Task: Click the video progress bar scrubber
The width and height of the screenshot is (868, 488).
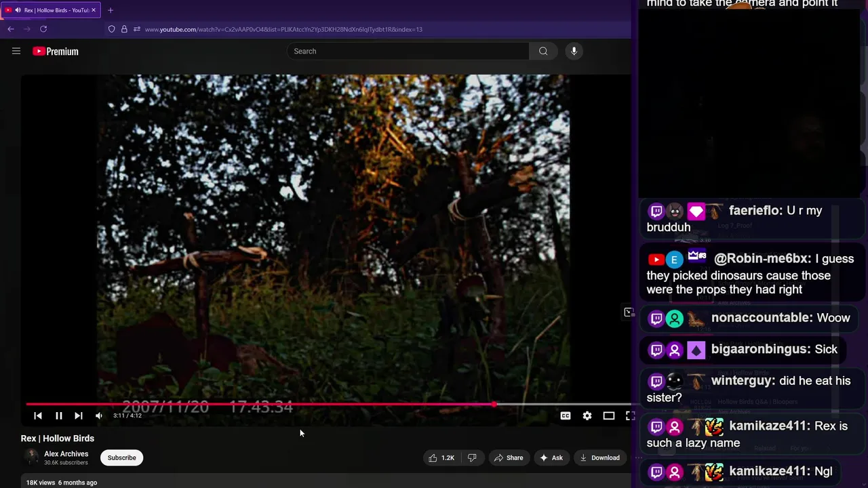Action: tap(494, 404)
